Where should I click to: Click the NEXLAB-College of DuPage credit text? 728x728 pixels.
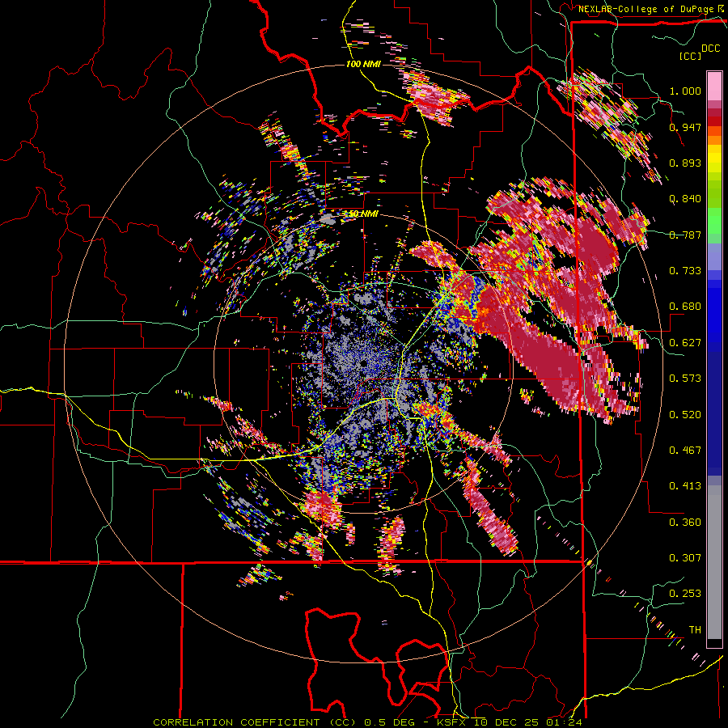[x=647, y=9]
